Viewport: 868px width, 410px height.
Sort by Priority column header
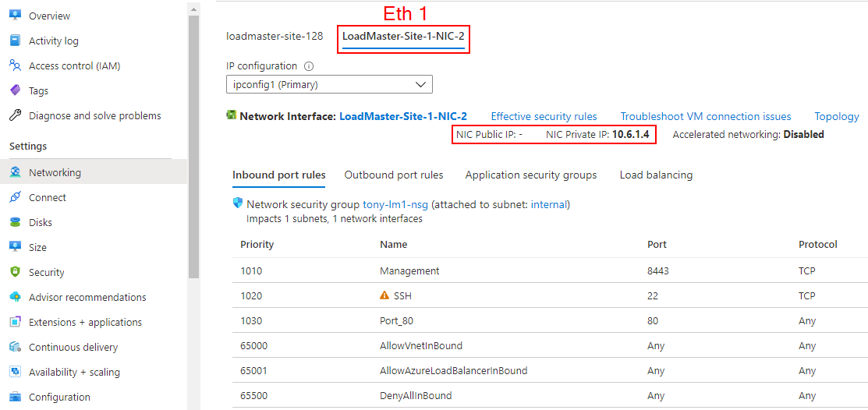(x=257, y=244)
